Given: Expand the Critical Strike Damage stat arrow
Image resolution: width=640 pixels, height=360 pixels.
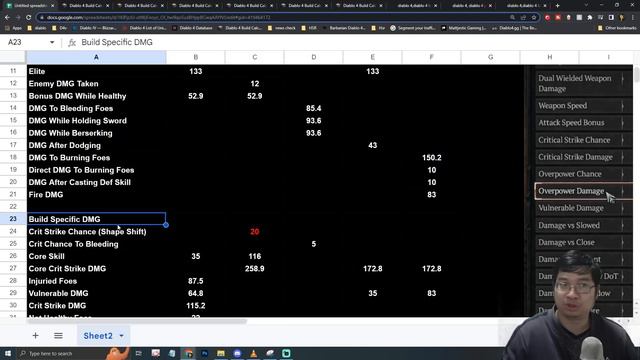Looking at the screenshot, I should tap(622, 157).
